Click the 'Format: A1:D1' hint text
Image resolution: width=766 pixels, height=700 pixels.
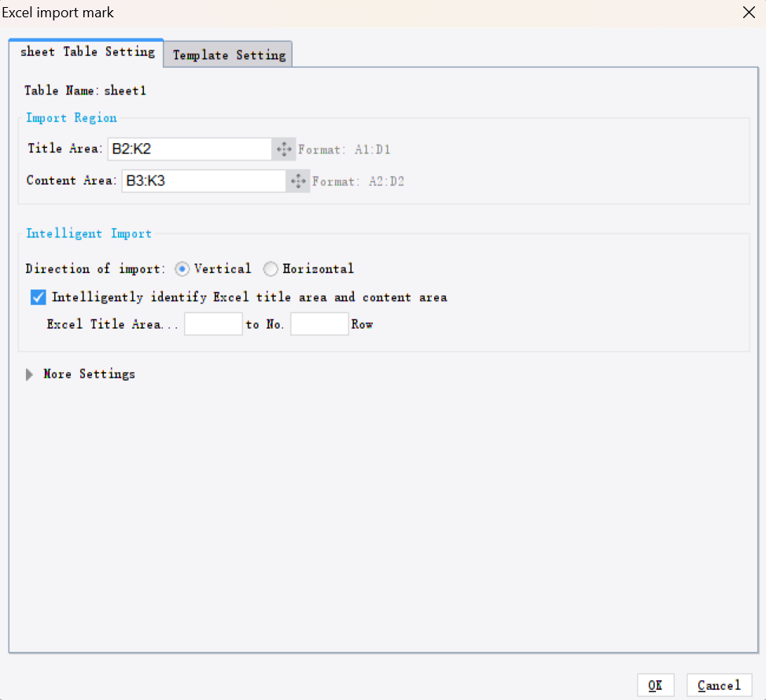click(344, 149)
